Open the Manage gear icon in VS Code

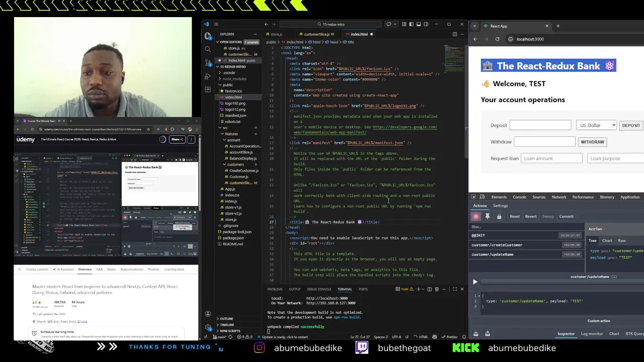click(208, 327)
